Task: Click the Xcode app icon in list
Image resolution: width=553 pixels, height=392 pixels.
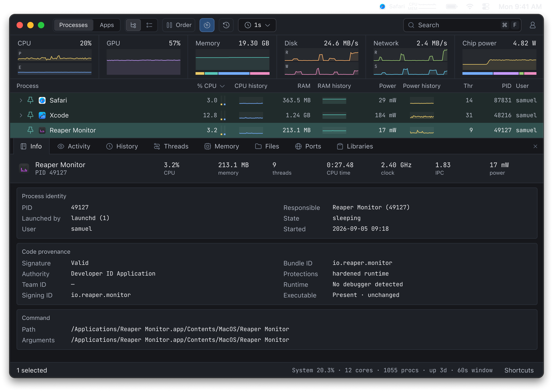Action: (42, 115)
